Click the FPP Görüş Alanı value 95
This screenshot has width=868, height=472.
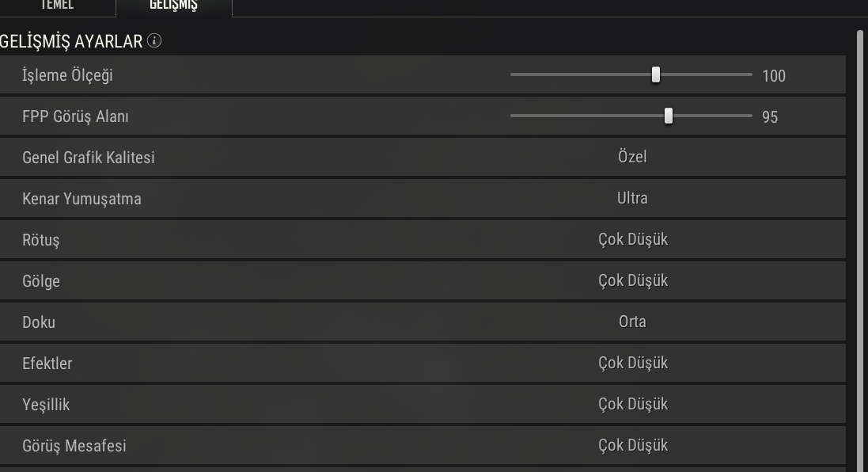pyautogui.click(x=770, y=117)
